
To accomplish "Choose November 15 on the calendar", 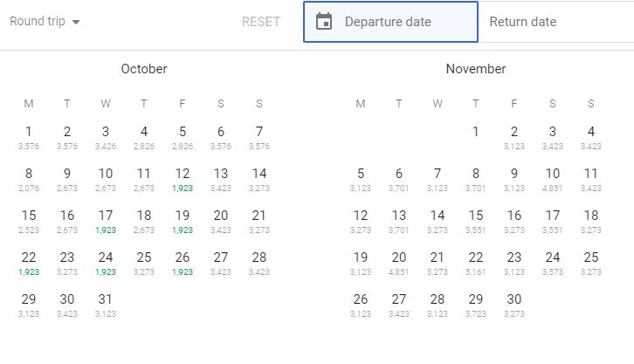I will click(476, 220).
